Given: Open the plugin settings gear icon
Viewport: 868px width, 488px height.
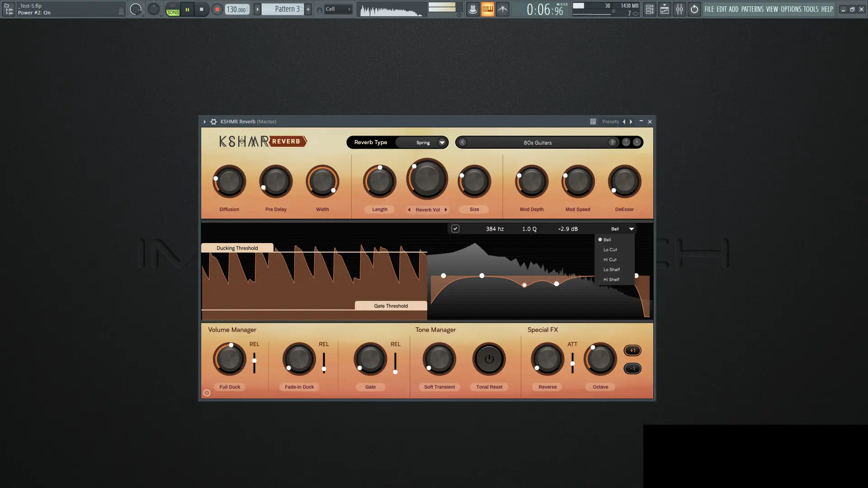Looking at the screenshot, I should (x=213, y=122).
